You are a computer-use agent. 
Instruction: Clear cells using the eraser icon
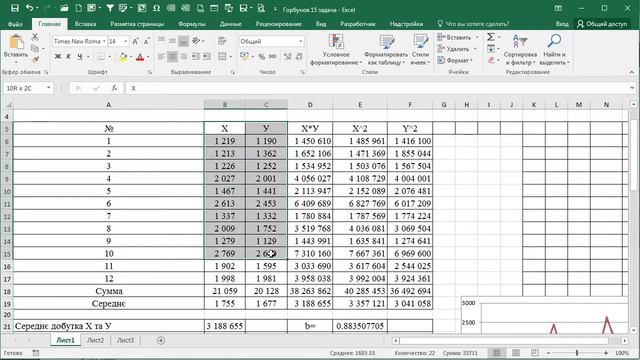pyautogui.click(x=491, y=60)
